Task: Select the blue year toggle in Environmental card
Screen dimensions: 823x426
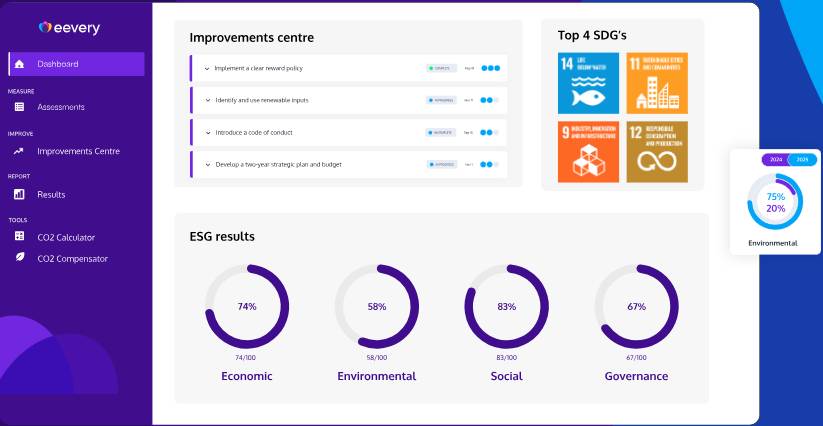Action: pos(803,159)
